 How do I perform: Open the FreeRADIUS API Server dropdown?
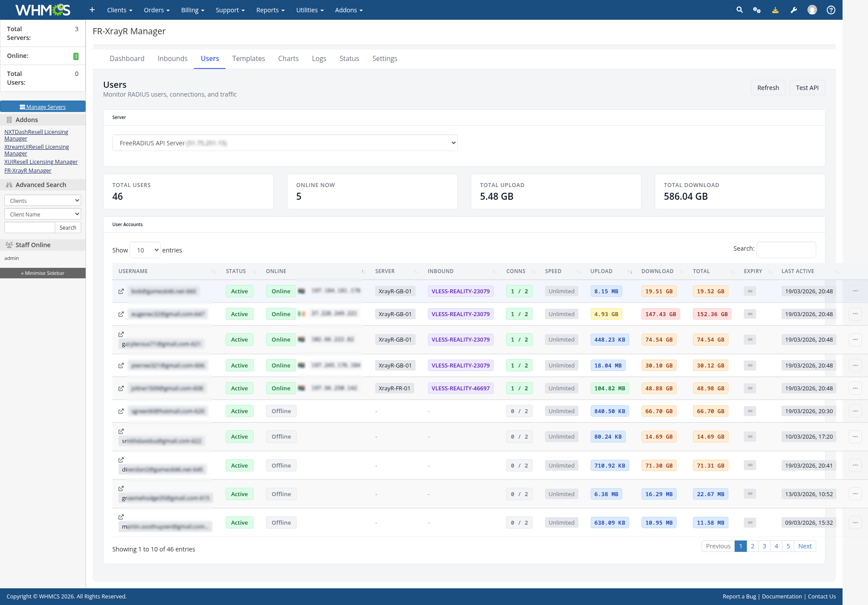coord(285,143)
